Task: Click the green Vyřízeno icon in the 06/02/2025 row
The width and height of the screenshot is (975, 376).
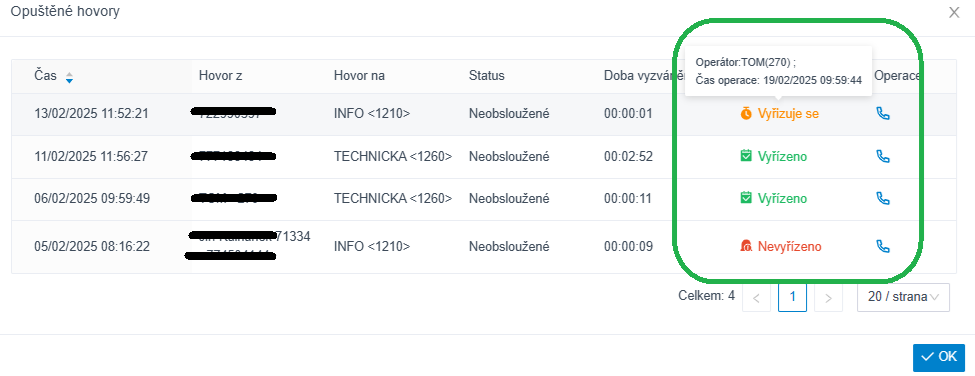Action: 746,198
